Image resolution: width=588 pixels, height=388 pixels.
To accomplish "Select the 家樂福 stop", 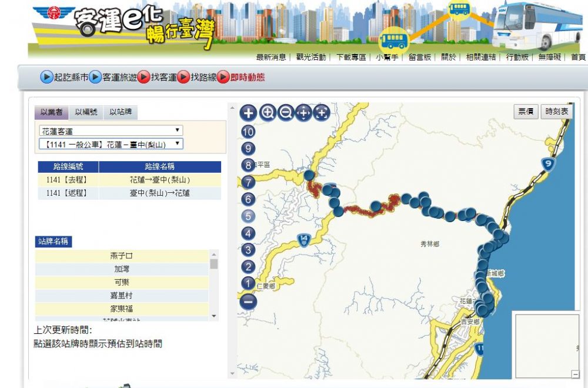I will coord(122,309).
